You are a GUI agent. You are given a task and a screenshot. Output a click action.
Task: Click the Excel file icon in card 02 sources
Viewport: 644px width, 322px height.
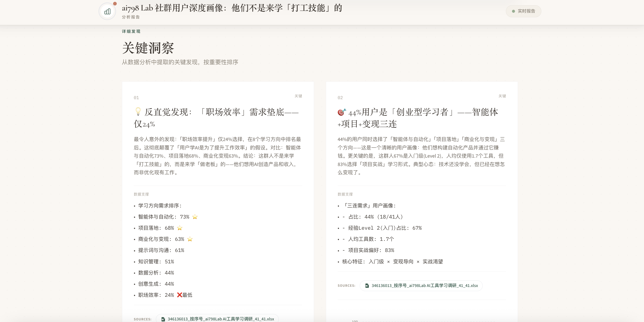coord(367,286)
